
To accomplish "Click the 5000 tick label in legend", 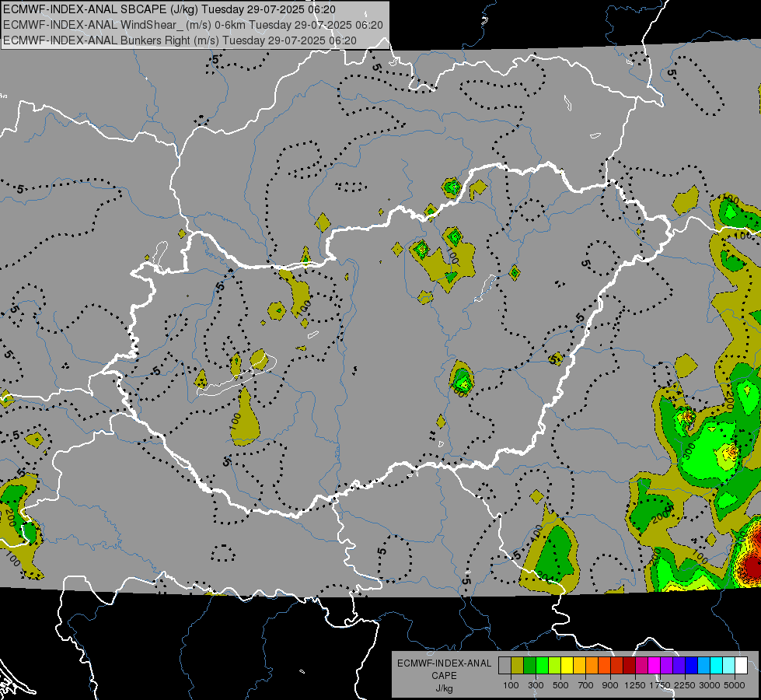I will point(735,685).
